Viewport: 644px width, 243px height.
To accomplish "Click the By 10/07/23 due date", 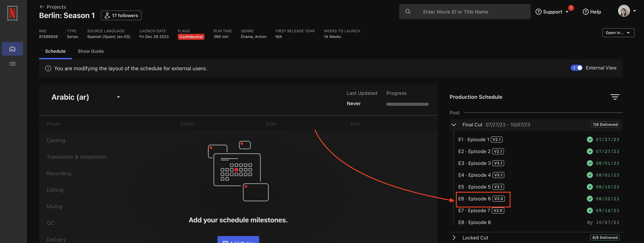I will point(603,223).
